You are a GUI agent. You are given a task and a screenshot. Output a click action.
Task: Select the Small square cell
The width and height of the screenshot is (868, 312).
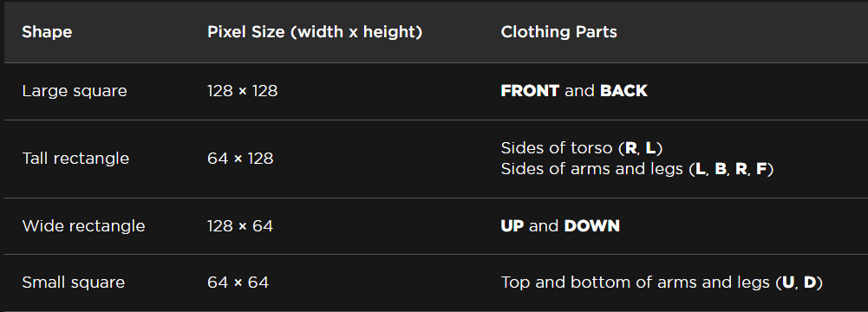[x=73, y=283]
